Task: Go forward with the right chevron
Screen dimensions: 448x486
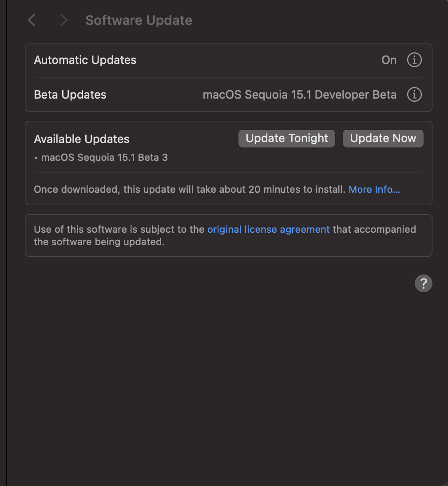Action: pyautogui.click(x=64, y=20)
